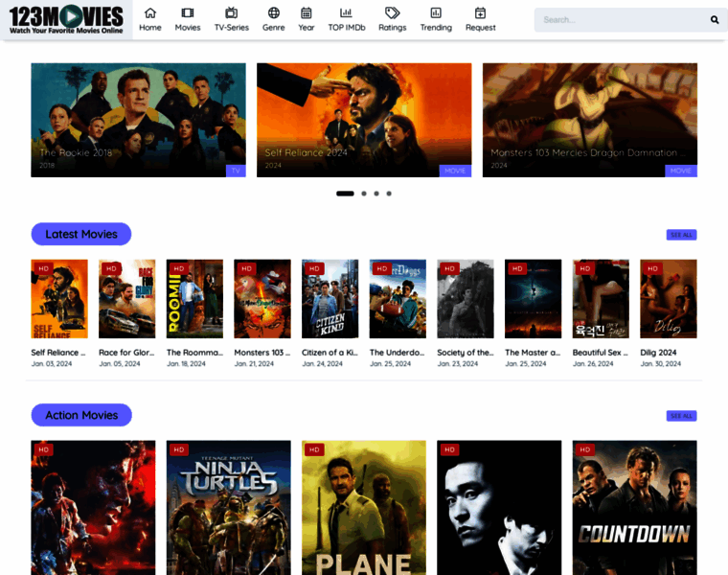This screenshot has width=728, height=575.
Task: Open The Master poster thumbnail
Action: [533, 299]
